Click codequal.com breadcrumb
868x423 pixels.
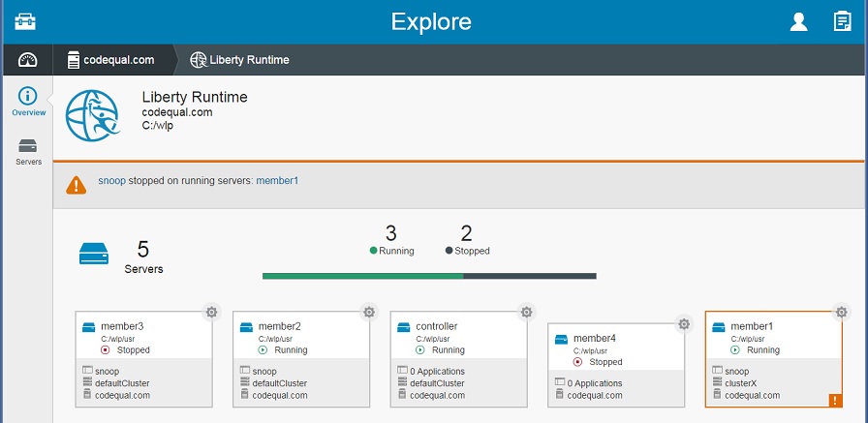tap(110, 60)
